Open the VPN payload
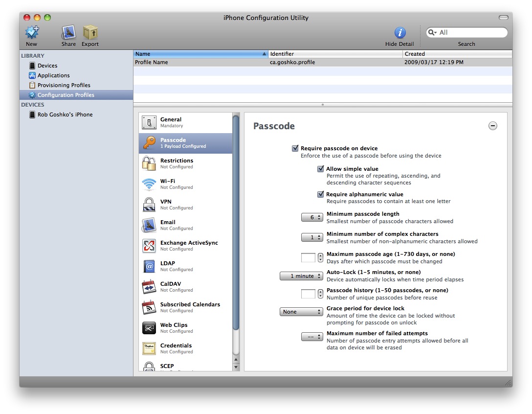 click(186, 205)
